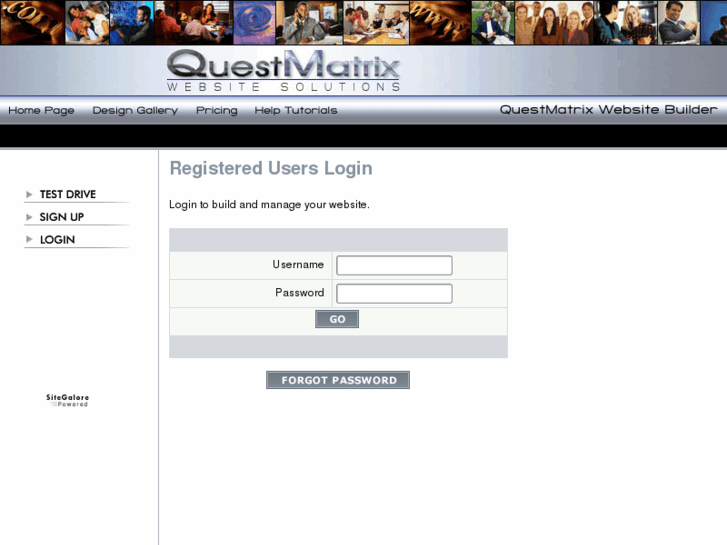Open Help Tutorials
The height and width of the screenshot is (545, 727).
295,110
